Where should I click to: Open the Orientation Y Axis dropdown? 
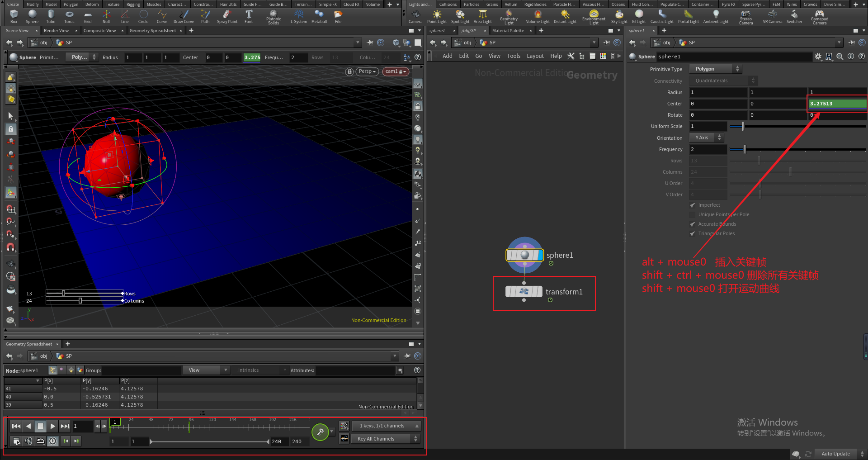[x=706, y=138]
